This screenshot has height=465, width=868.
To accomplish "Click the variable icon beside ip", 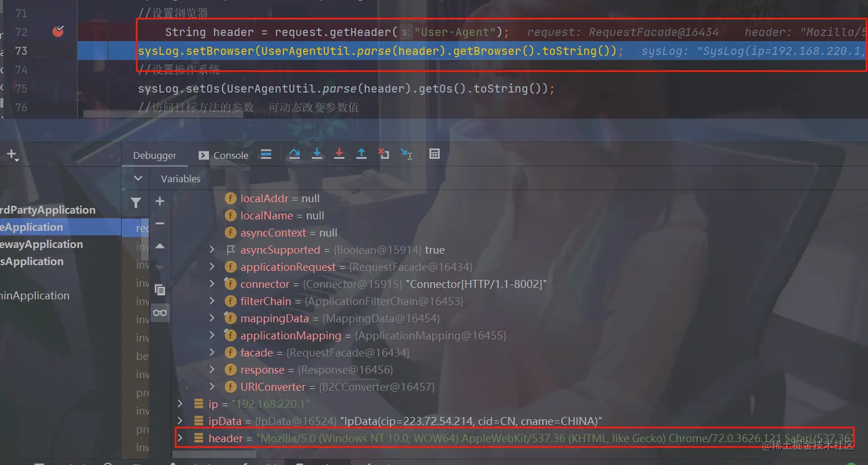I will pyautogui.click(x=199, y=404).
